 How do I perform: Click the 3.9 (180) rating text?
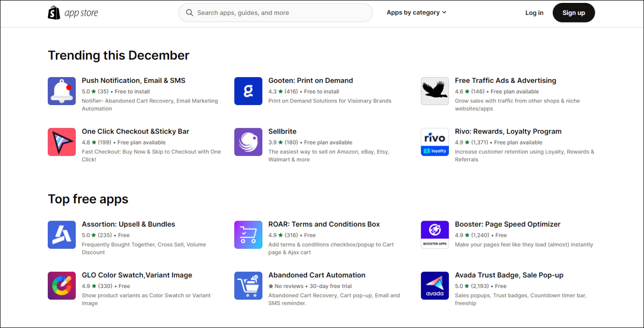click(x=283, y=143)
